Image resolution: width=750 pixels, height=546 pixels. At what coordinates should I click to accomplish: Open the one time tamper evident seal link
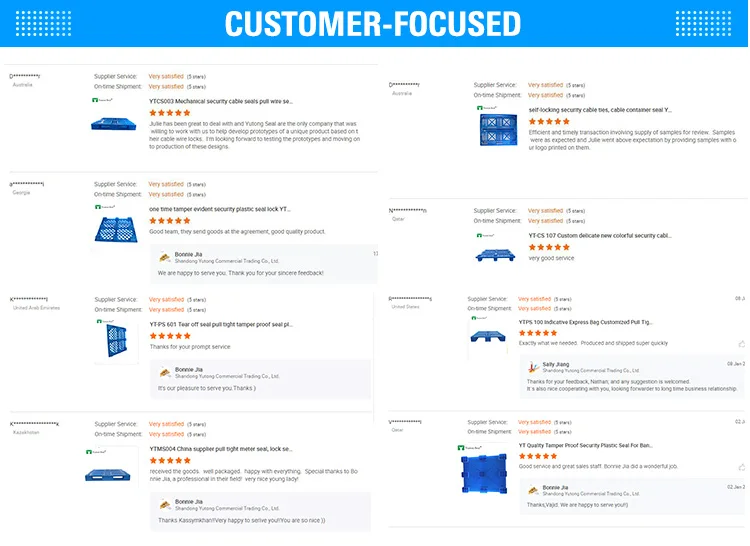[x=219, y=209]
